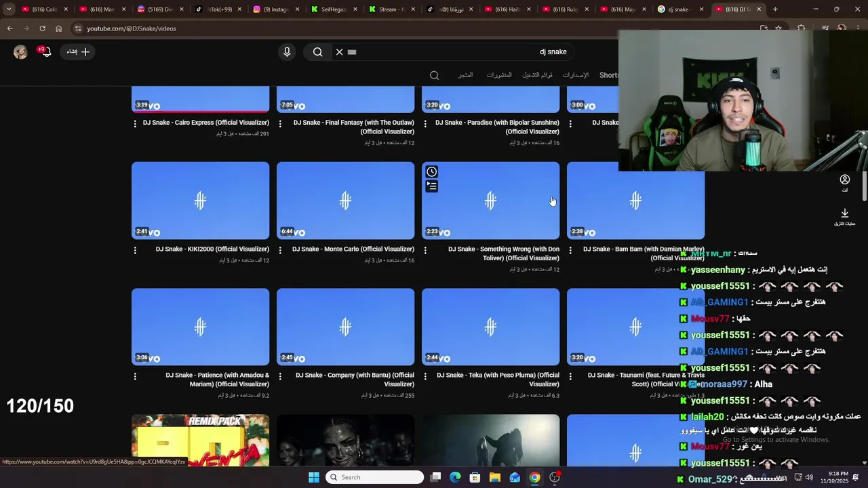The height and width of the screenshot is (488, 868).
Task: Open 'DJ Snake - Patience (with Amadou & Mariam)' title link
Action: coord(217,380)
